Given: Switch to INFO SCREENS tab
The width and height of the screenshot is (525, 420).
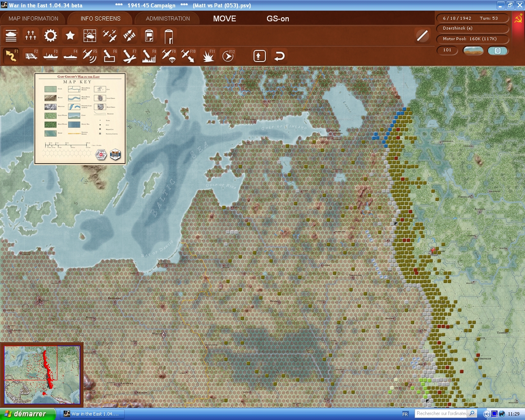Looking at the screenshot, I should pyautogui.click(x=100, y=18).
